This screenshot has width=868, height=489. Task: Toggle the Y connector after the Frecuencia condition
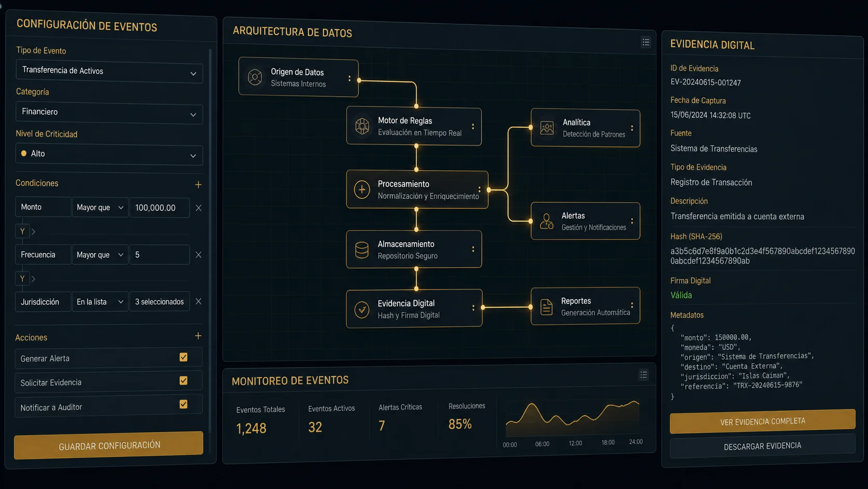point(22,279)
